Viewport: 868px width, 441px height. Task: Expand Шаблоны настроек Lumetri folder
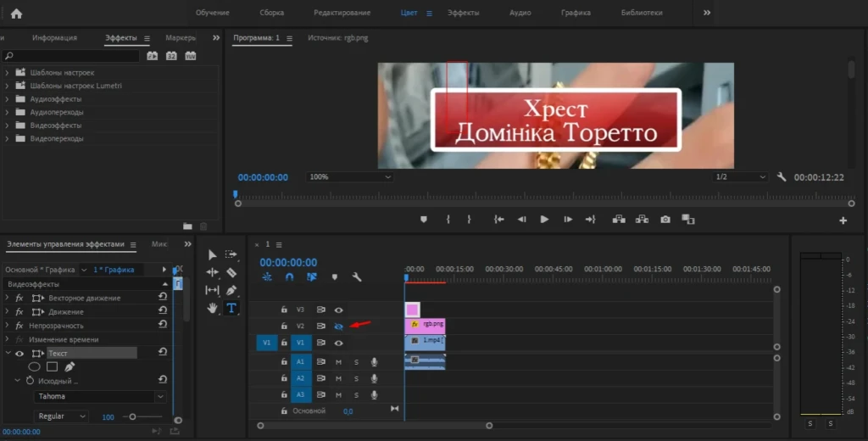coord(7,86)
